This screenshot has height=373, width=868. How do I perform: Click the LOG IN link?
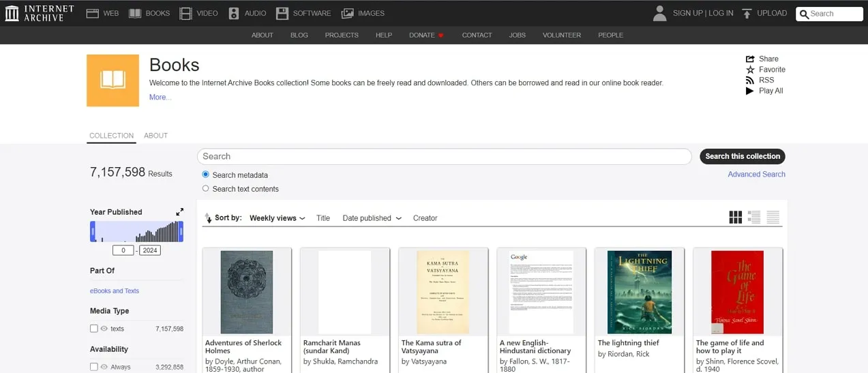click(x=721, y=13)
